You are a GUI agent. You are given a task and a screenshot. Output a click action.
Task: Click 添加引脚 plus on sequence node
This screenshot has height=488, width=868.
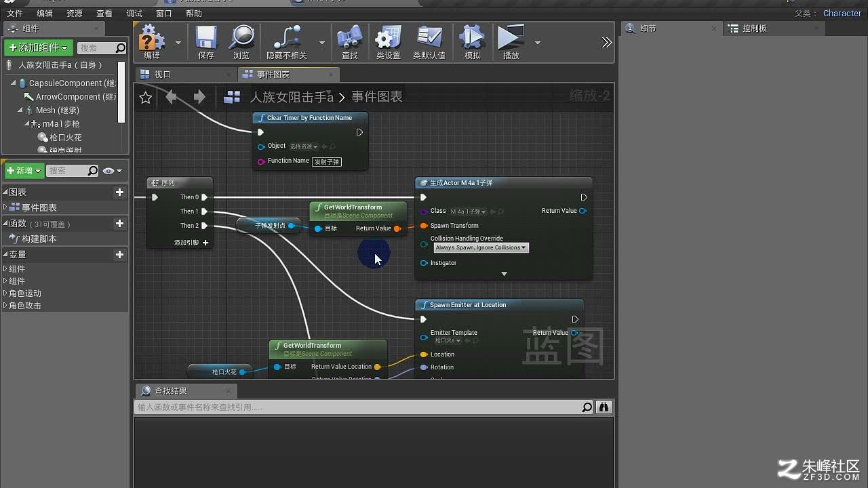(x=205, y=243)
